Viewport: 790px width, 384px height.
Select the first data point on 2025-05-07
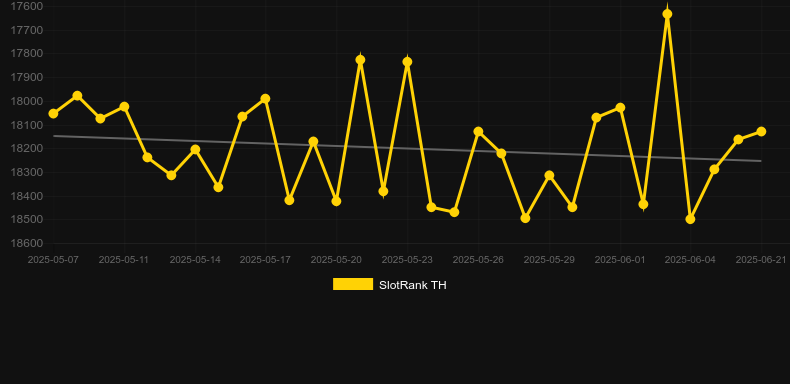(53, 114)
